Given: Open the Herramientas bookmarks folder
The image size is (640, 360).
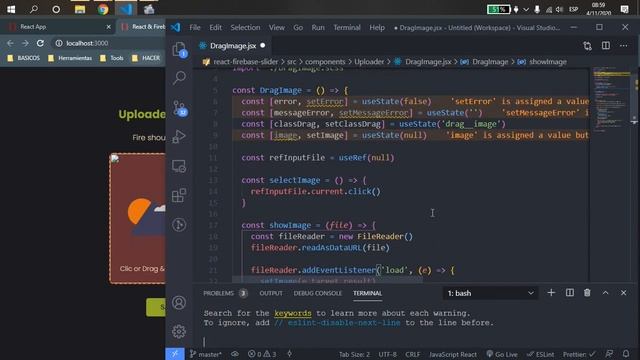Looking at the screenshot, I should [x=70, y=58].
